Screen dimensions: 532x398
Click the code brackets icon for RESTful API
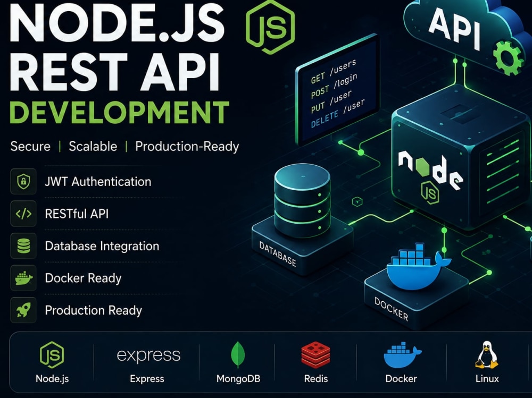click(x=23, y=214)
